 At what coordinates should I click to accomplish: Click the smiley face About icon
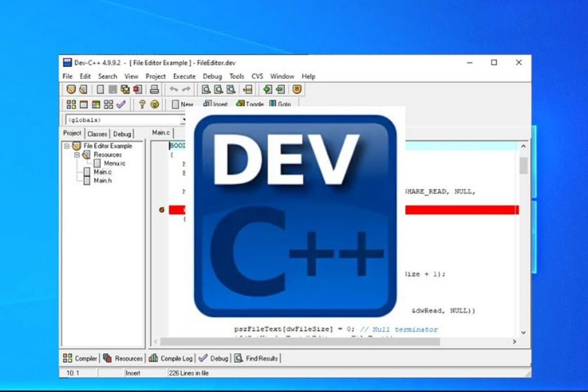(154, 104)
